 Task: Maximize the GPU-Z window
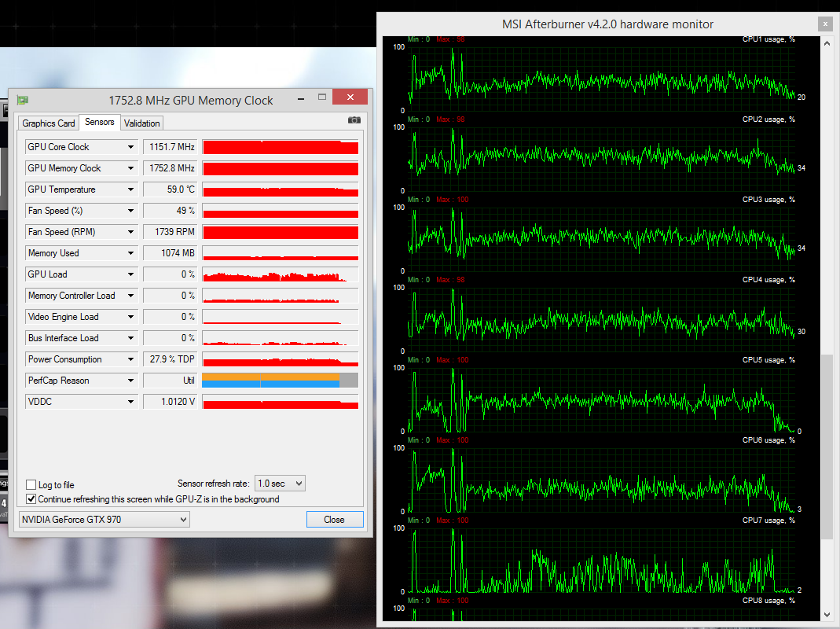(322, 97)
